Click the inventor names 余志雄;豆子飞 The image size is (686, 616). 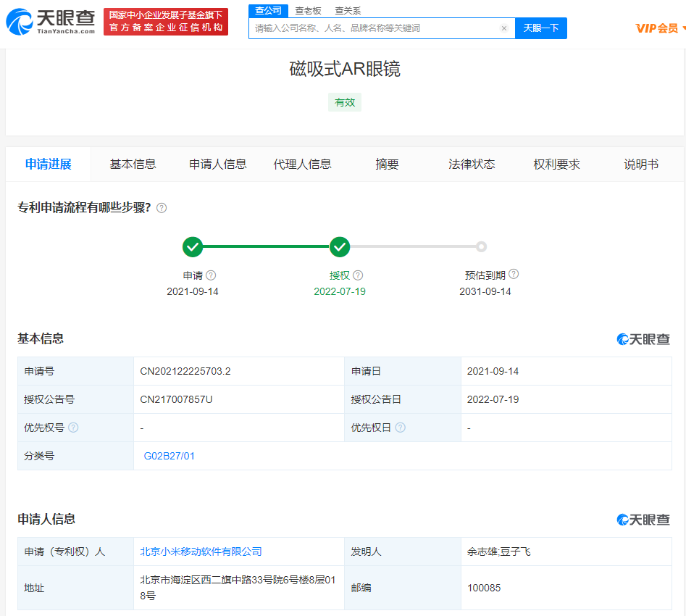pos(499,552)
